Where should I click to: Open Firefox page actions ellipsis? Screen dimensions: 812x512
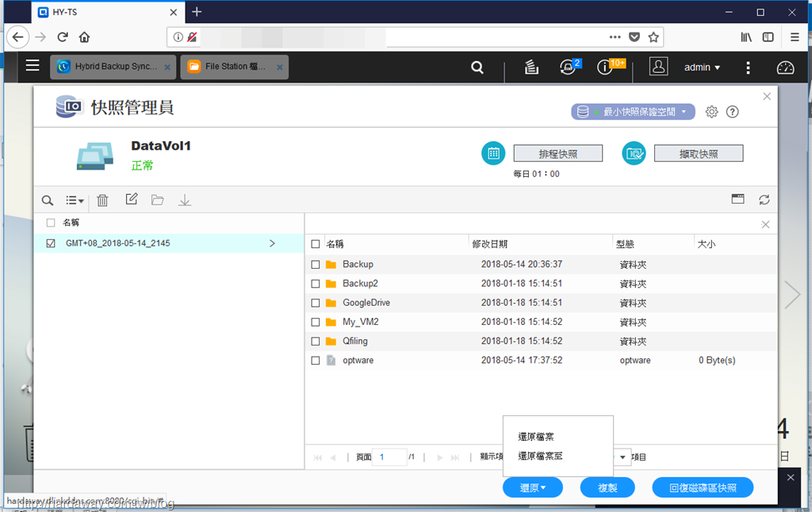(615, 37)
